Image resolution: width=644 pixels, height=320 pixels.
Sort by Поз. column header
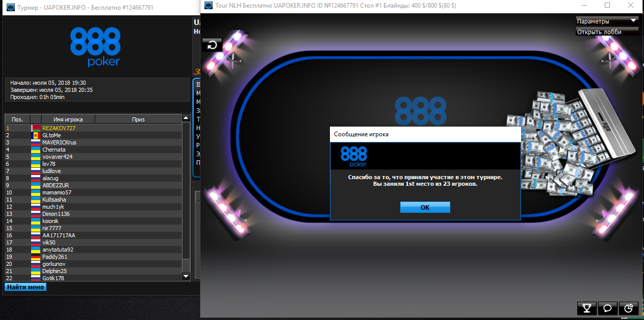(17, 119)
